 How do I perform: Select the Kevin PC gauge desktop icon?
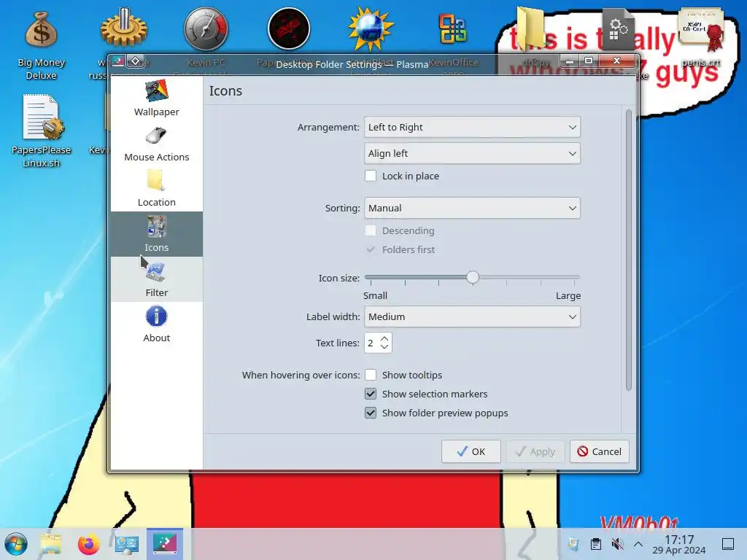pyautogui.click(x=206, y=28)
